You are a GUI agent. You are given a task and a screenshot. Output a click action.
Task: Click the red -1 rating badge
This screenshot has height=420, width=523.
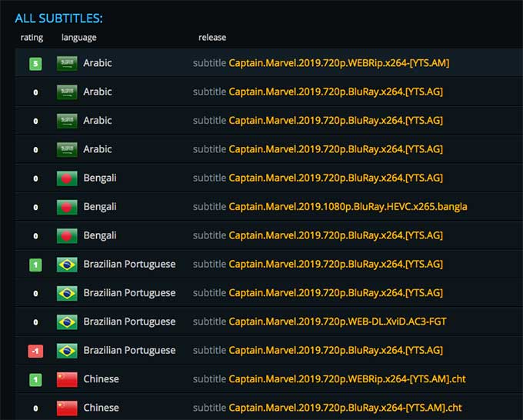pyautogui.click(x=35, y=351)
